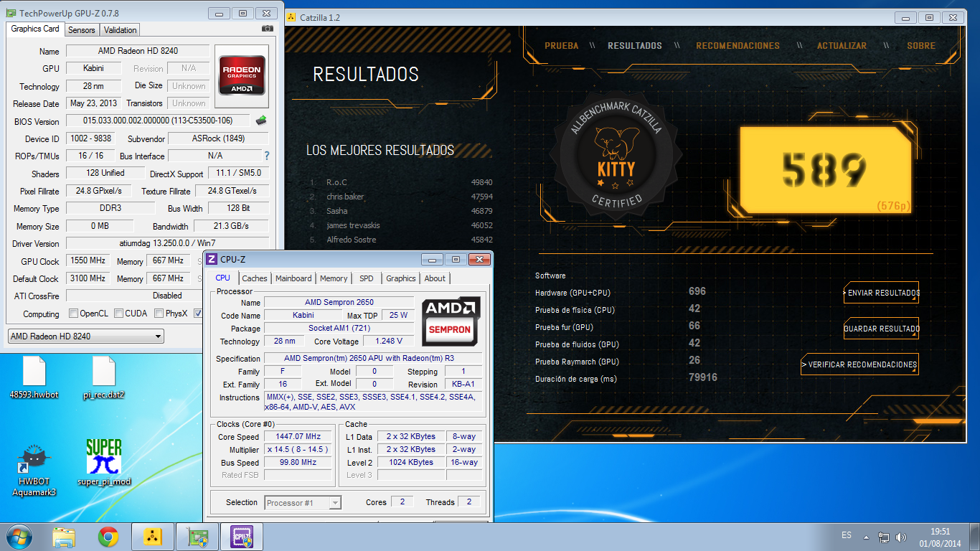Click the GPU-Z screenshot camera icon
This screenshot has width=980, height=551.
268,29
